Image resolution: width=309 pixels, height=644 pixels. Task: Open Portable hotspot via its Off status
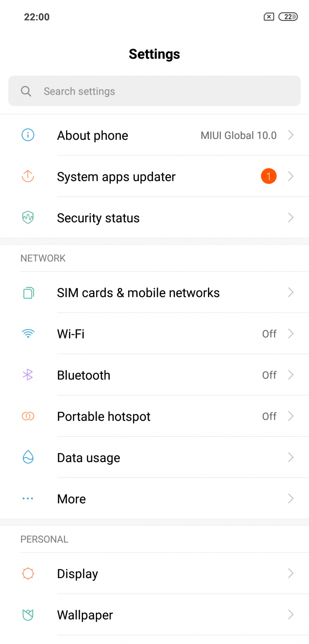coord(269,416)
